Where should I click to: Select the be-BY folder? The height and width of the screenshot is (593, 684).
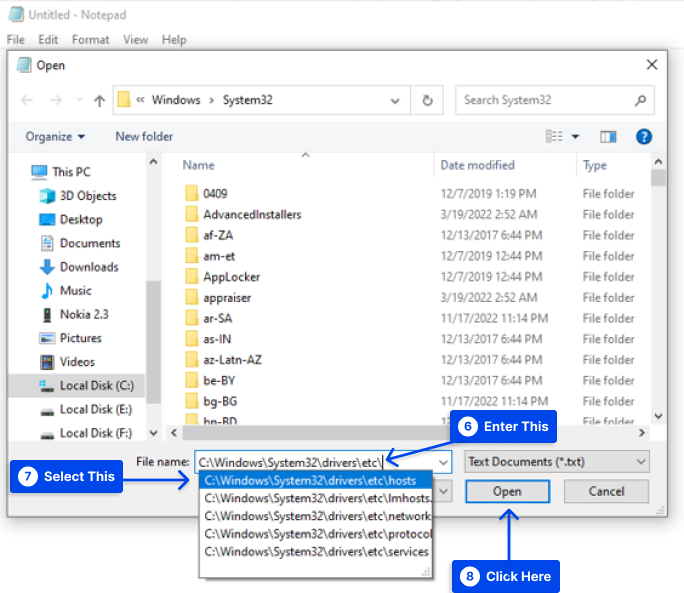pos(210,380)
